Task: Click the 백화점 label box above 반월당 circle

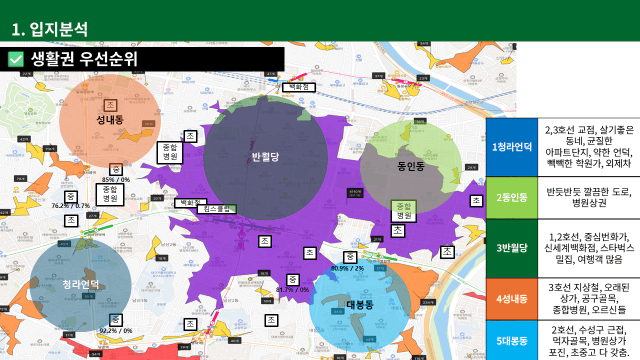Action: [299, 87]
